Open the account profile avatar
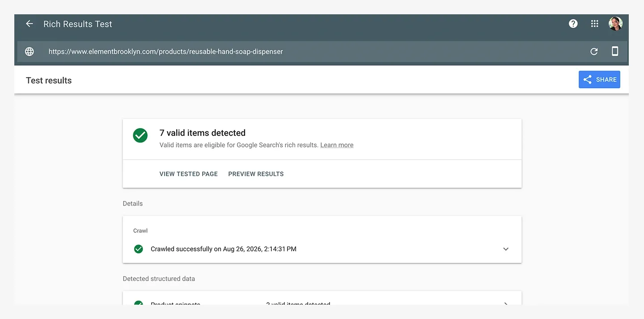The width and height of the screenshot is (644, 319). click(x=615, y=24)
